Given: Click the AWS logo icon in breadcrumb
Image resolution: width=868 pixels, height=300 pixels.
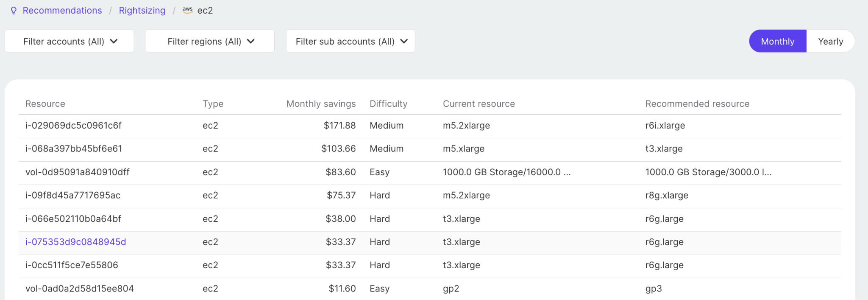Looking at the screenshot, I should pos(188,10).
